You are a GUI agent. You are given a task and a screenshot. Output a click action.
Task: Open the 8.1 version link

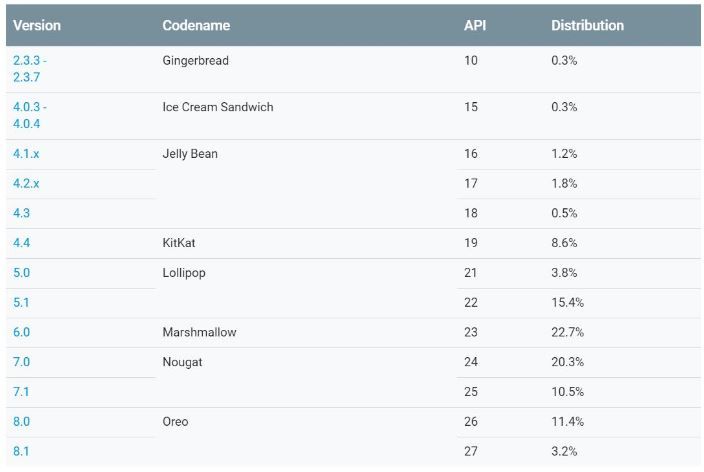(x=21, y=451)
